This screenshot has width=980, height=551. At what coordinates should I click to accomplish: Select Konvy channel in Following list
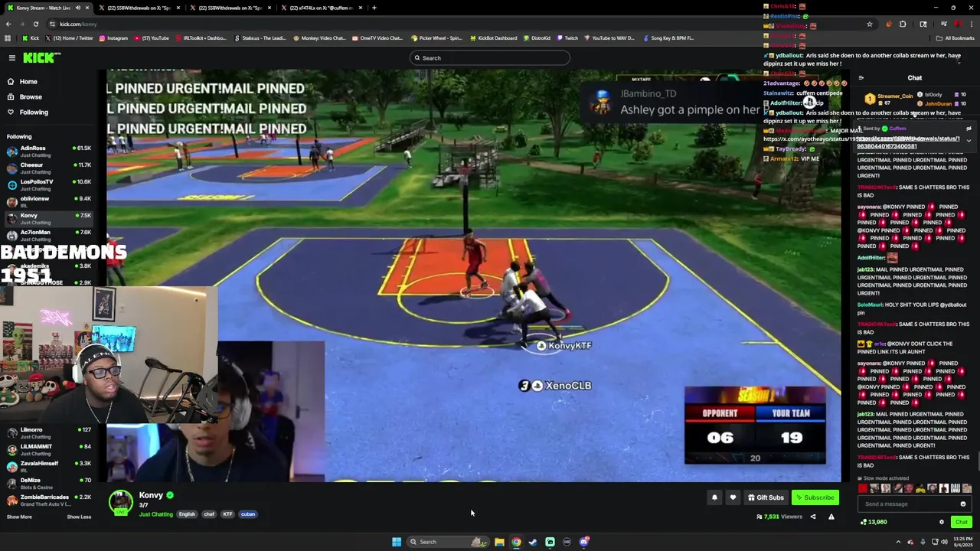coord(50,218)
